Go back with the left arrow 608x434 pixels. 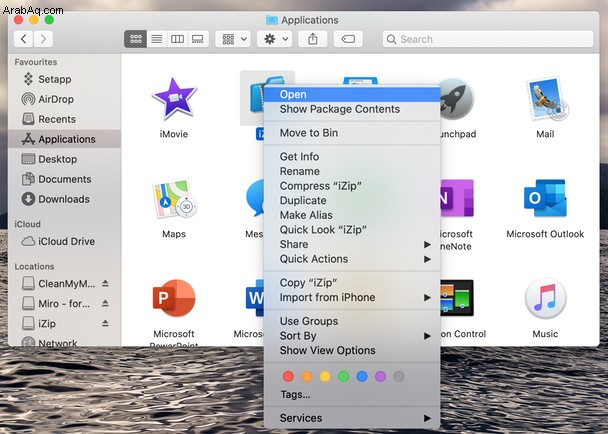(x=24, y=39)
